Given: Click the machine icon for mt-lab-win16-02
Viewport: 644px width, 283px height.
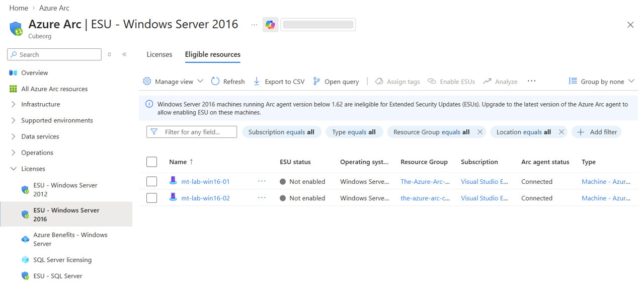Looking at the screenshot, I should (x=173, y=197).
